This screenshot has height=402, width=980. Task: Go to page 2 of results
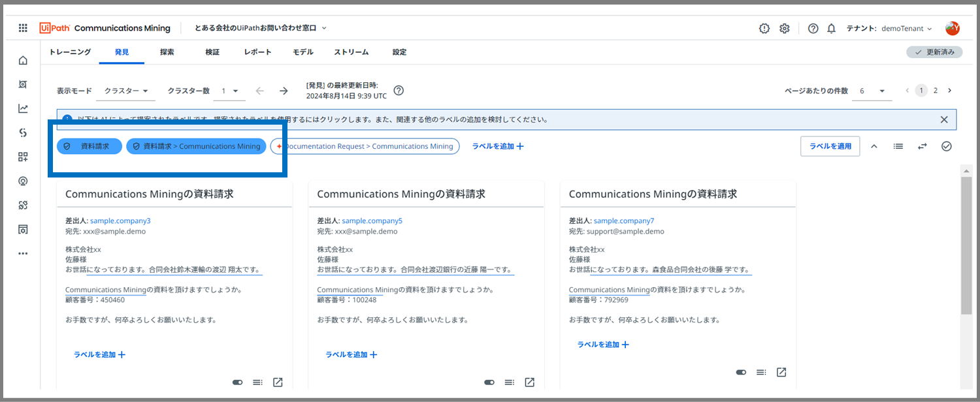[936, 91]
